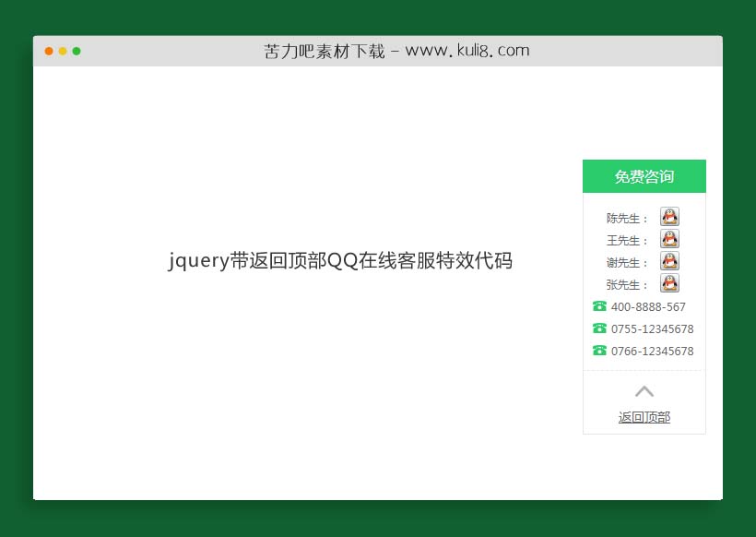Click the QQ penguin icon beside 谢先生
This screenshot has width=756, height=537.
point(669,261)
